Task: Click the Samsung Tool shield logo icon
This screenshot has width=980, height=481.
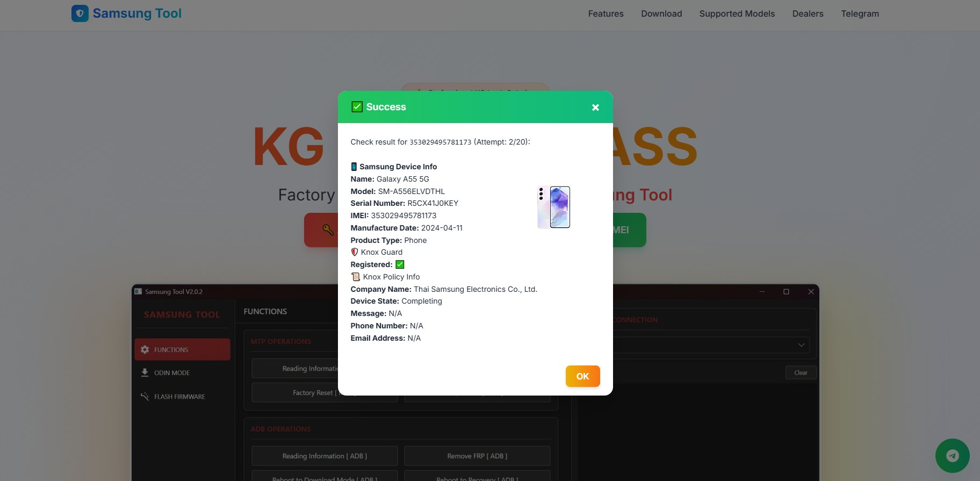Action: [x=80, y=13]
